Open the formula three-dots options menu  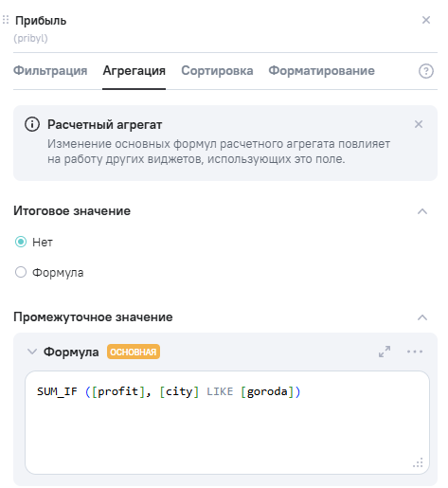click(x=415, y=352)
